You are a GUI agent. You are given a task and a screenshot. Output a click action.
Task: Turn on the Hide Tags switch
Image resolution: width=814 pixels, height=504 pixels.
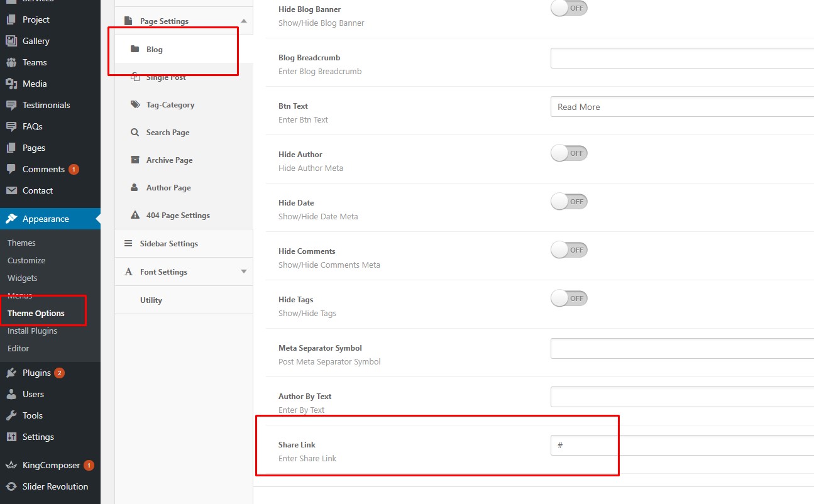(569, 299)
